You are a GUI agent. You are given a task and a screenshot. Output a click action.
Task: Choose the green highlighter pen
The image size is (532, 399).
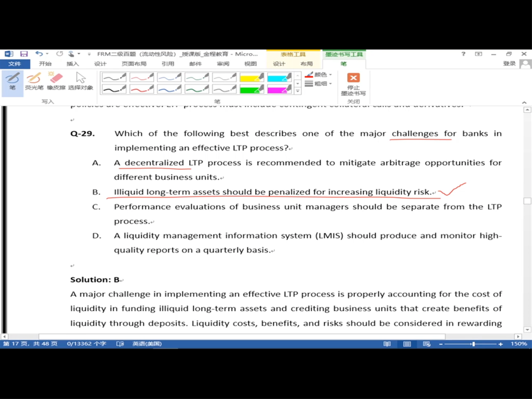[x=252, y=89]
